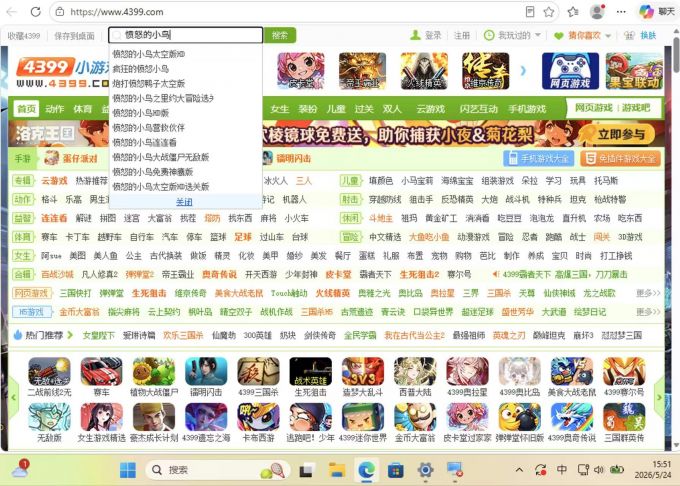Click the browser address bar URL

pos(117,12)
